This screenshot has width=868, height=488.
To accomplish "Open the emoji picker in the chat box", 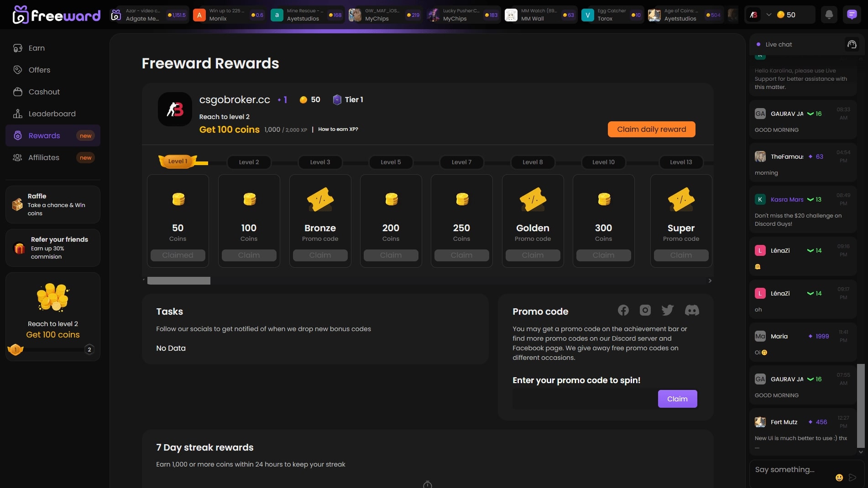I will 839,478.
